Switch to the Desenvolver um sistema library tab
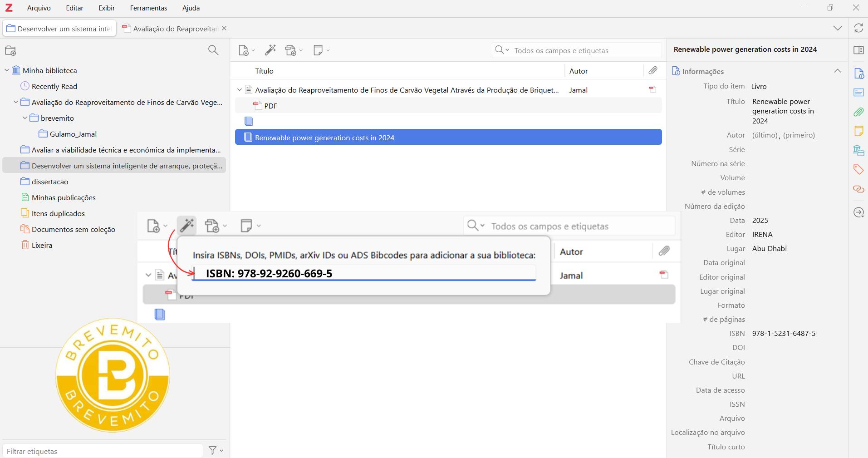The width and height of the screenshot is (868, 458). 59,29
